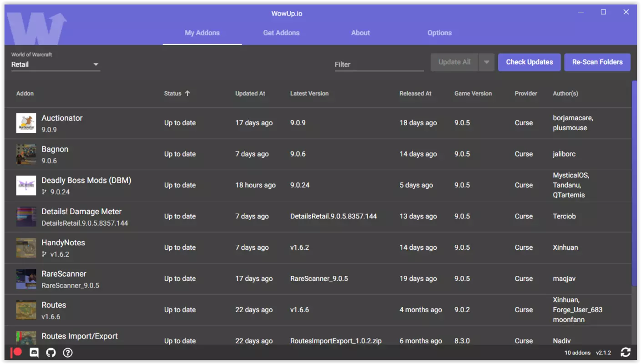This screenshot has height=364, width=641.
Task: Select the HandyNotes addon name
Action: point(63,243)
